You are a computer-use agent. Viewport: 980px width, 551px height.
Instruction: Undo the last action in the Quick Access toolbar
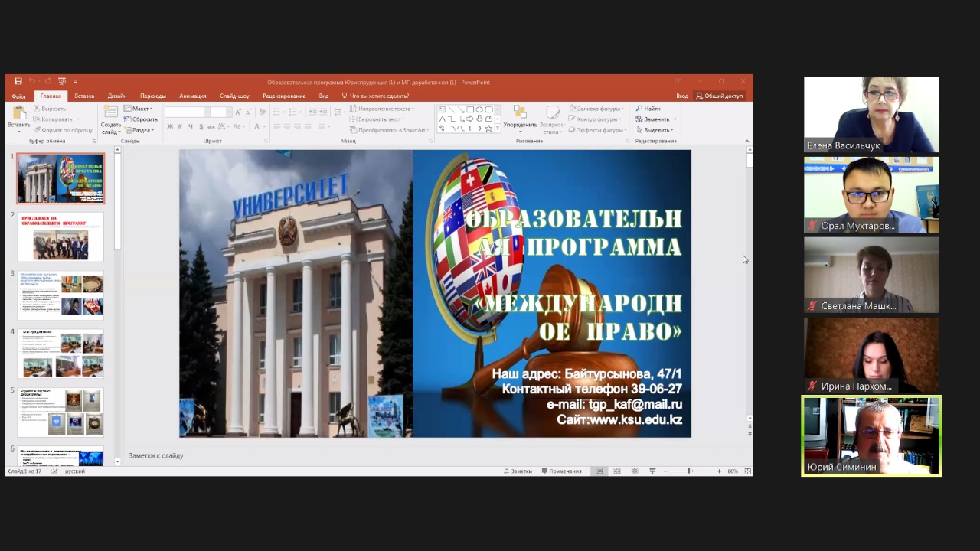(x=33, y=82)
